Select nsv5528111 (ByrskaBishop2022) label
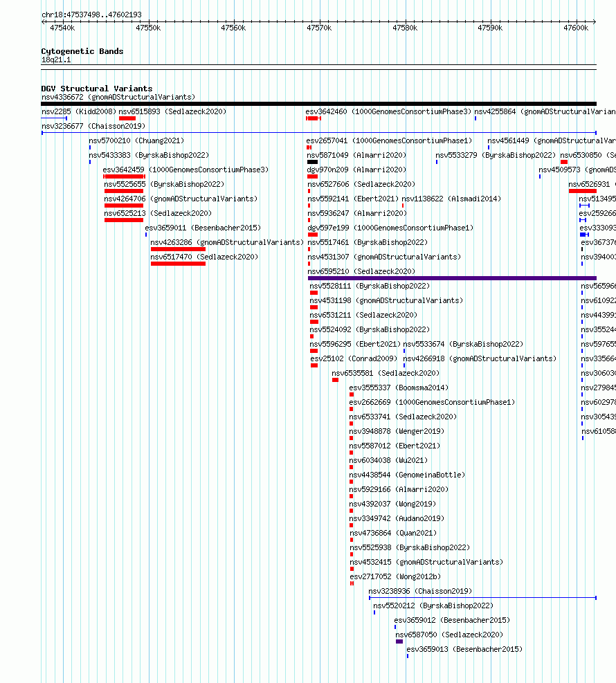Image resolution: width=616 pixels, height=683 pixels. (370, 286)
